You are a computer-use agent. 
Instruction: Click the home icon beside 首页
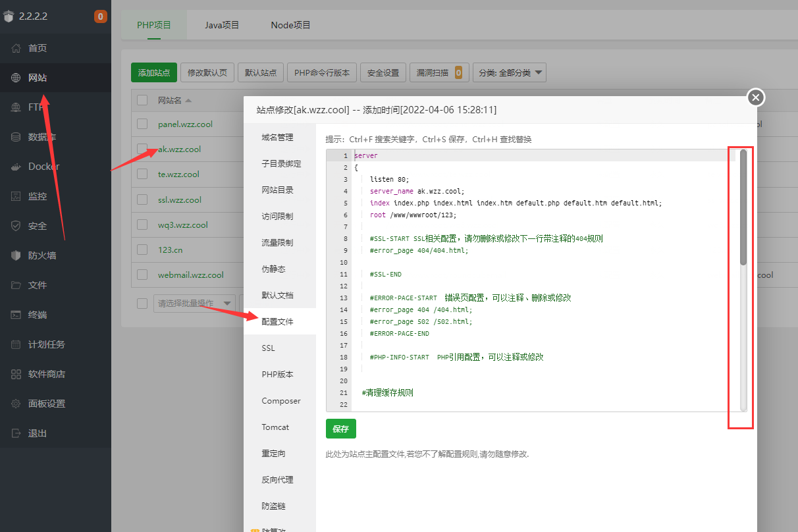click(16, 48)
